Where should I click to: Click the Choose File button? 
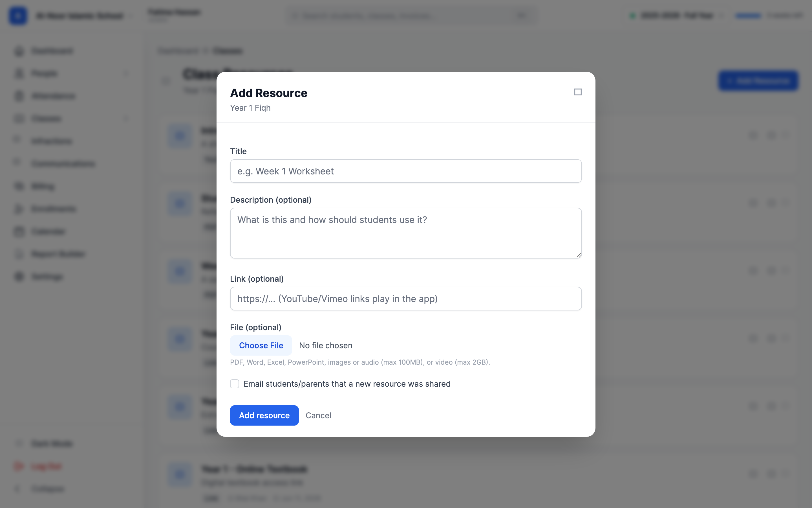(261, 345)
